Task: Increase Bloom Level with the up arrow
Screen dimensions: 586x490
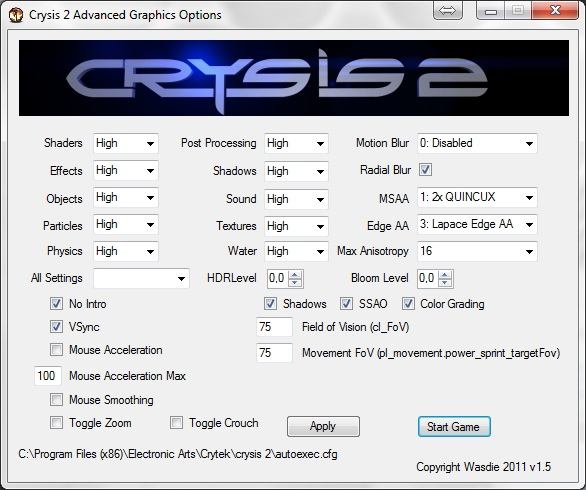Action: tap(445, 275)
